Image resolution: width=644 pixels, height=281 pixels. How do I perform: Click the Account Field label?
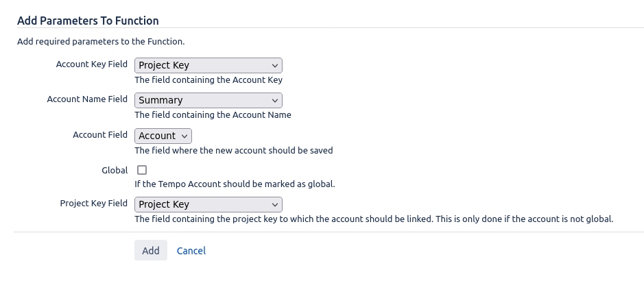[100, 134]
